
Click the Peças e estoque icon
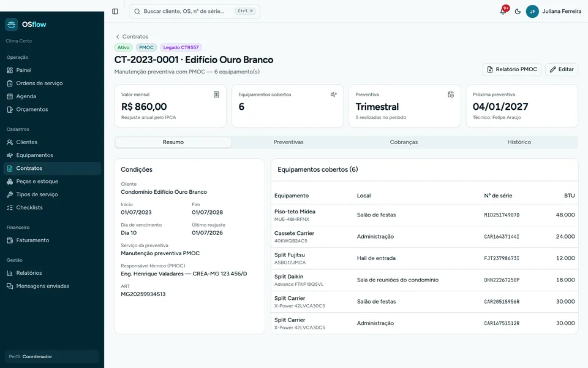coord(10,182)
